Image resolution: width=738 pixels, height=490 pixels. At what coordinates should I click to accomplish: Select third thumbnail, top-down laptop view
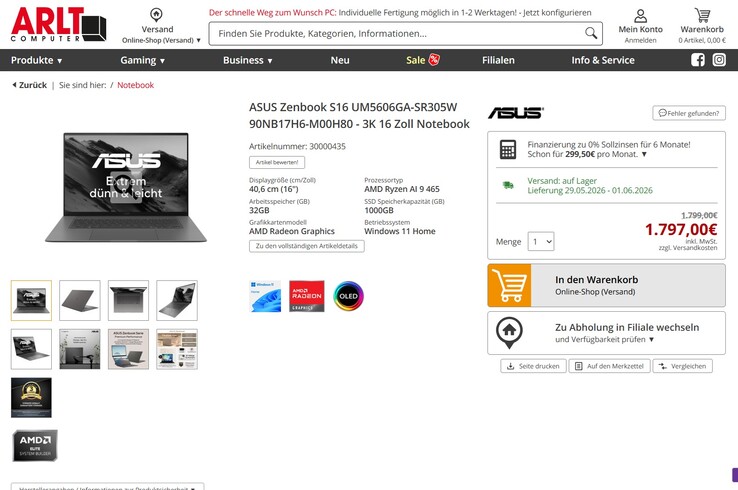(x=128, y=300)
